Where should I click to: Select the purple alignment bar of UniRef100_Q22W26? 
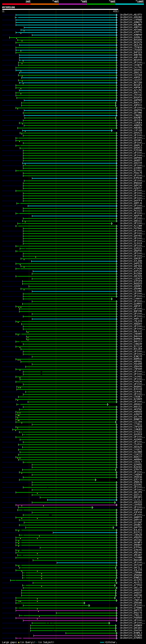(x=75, y=636)
